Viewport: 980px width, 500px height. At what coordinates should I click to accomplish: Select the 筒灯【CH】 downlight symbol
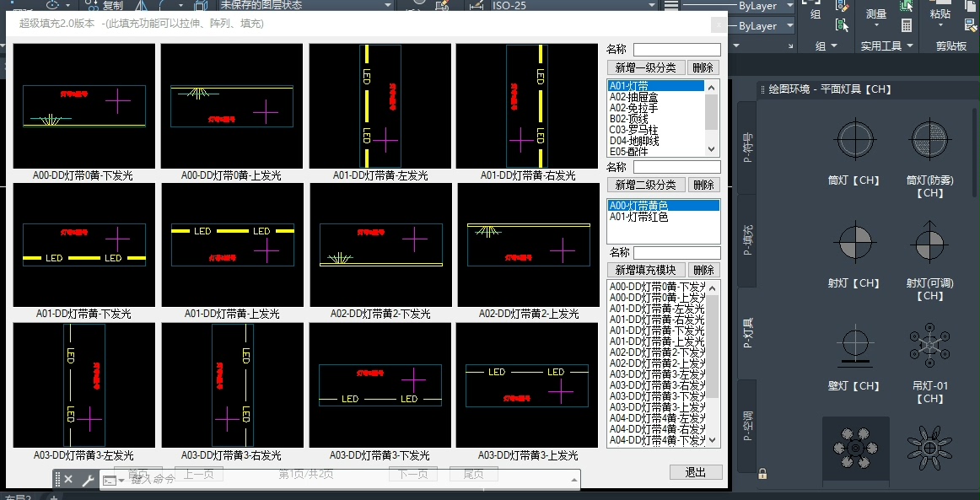click(x=855, y=139)
